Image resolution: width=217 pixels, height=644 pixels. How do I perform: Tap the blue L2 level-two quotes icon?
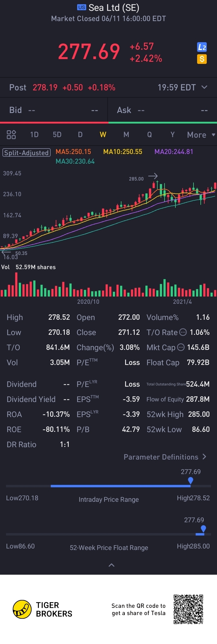pyautogui.click(x=202, y=47)
